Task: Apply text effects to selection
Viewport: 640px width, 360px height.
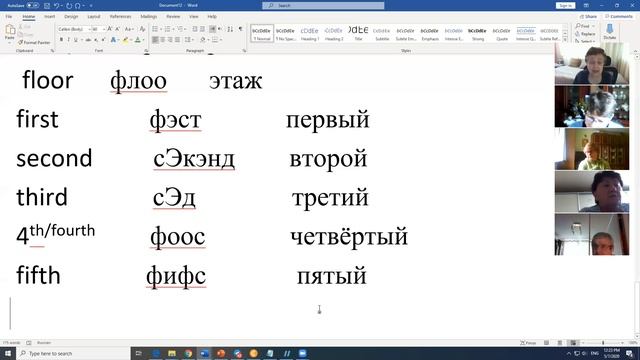Action: point(113,40)
